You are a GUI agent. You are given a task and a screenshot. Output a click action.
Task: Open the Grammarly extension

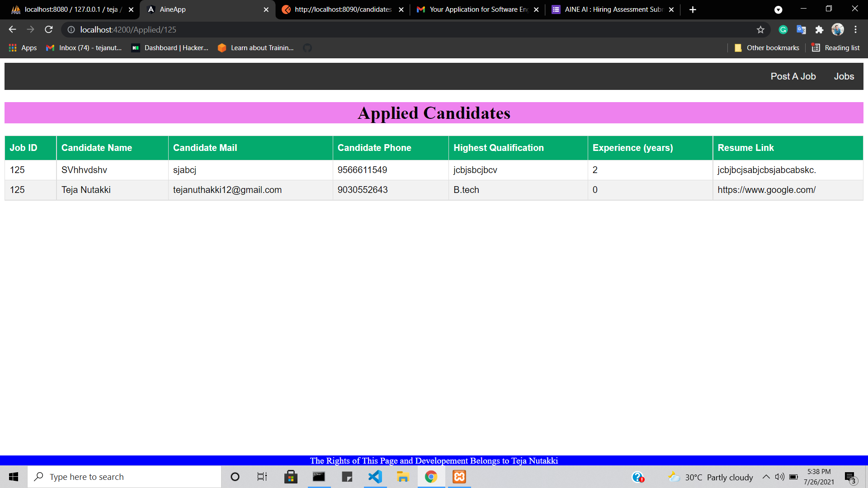pos(783,29)
